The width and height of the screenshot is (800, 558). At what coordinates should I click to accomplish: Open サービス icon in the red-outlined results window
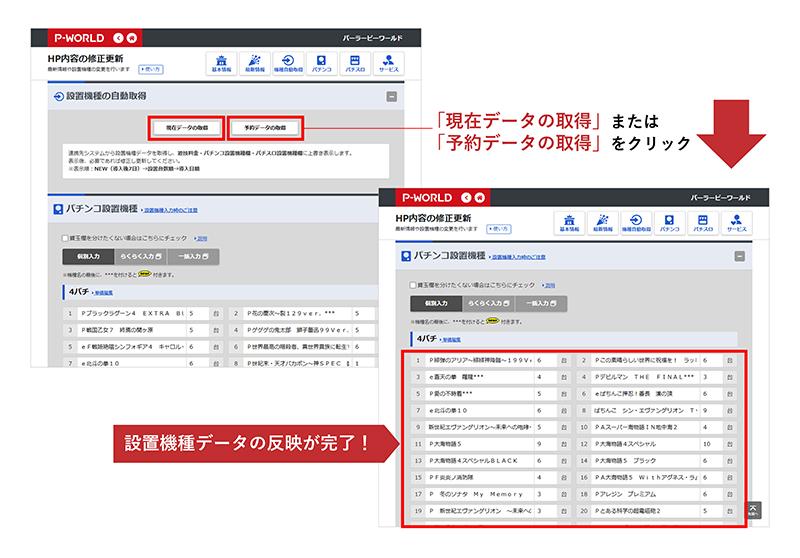[738, 223]
